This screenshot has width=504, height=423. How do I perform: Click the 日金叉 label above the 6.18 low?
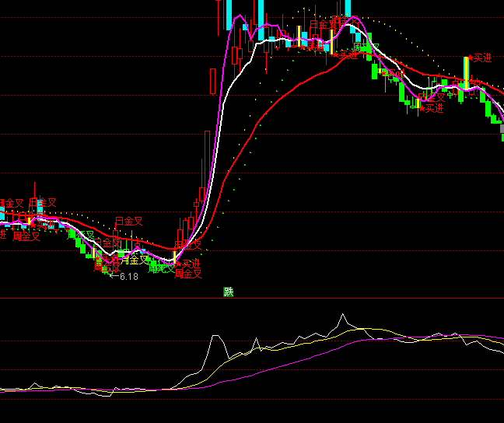click(129, 222)
